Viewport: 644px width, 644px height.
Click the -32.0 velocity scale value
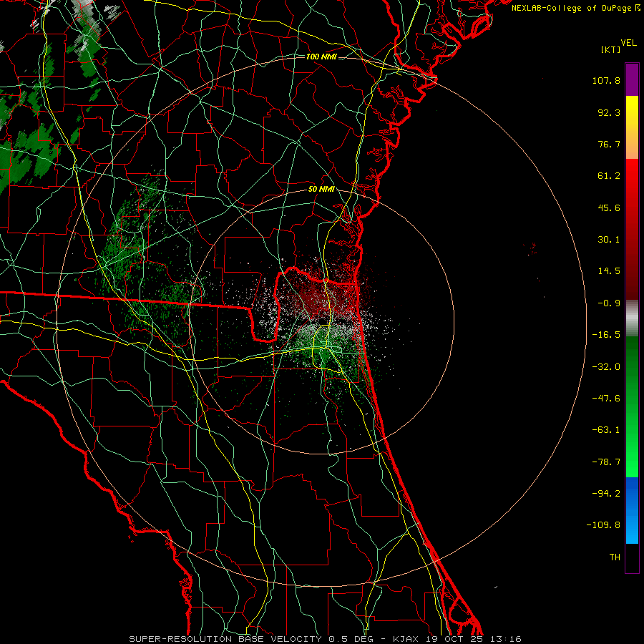[x=606, y=367]
